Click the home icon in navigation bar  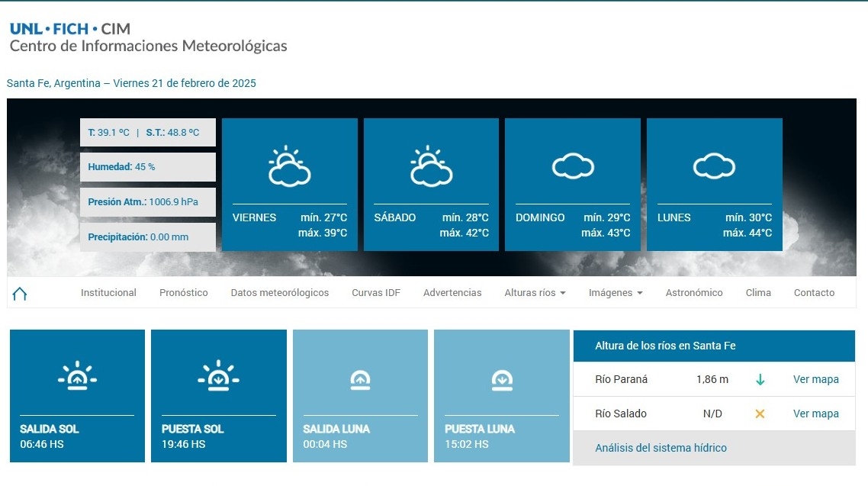20,294
